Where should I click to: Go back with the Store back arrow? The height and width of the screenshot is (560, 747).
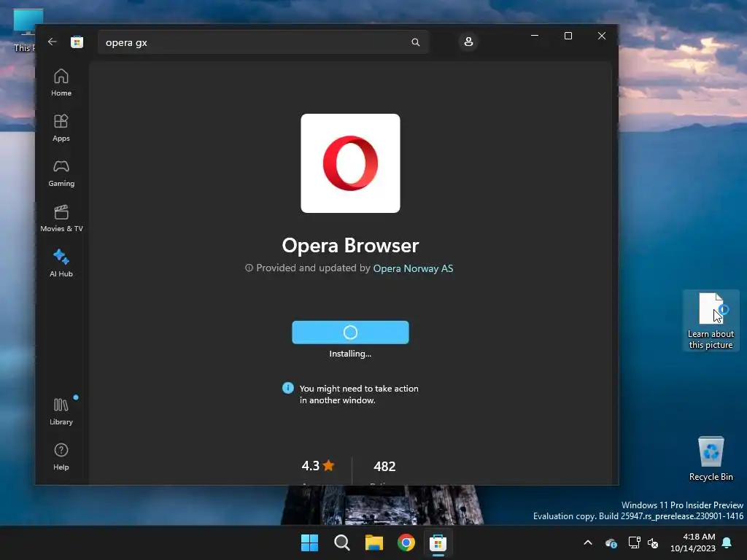pos(53,42)
